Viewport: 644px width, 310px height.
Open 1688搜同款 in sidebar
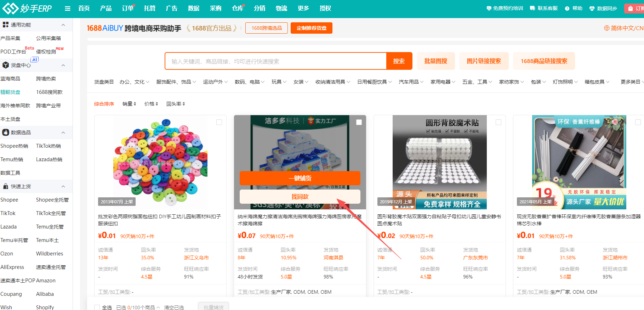point(49,92)
